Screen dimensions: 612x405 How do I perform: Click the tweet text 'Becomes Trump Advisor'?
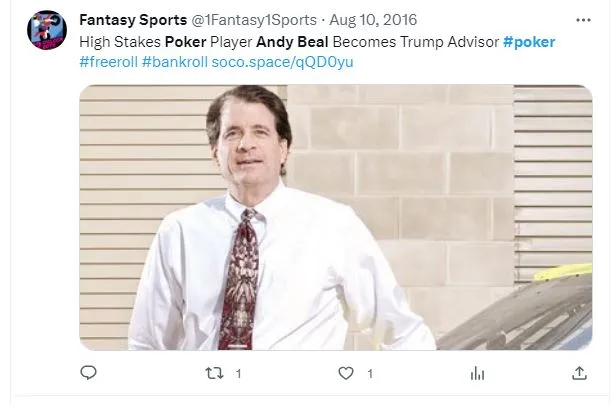[x=416, y=42]
